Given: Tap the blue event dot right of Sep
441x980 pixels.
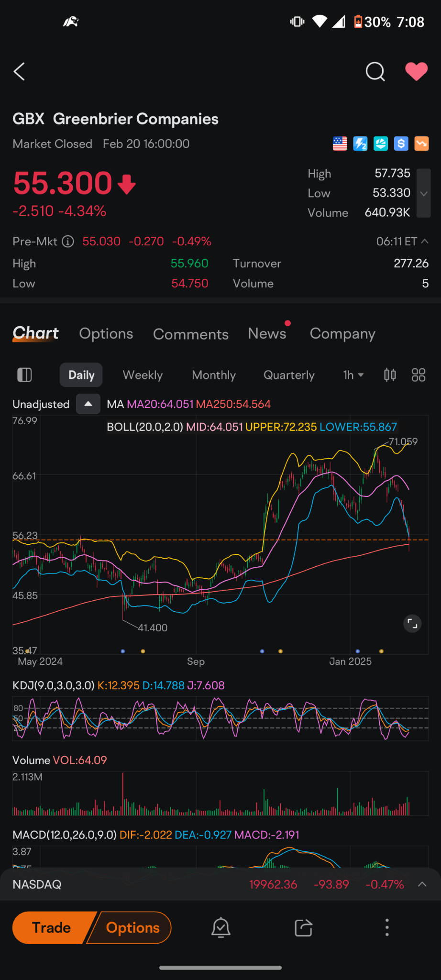Looking at the screenshot, I should point(262,651).
